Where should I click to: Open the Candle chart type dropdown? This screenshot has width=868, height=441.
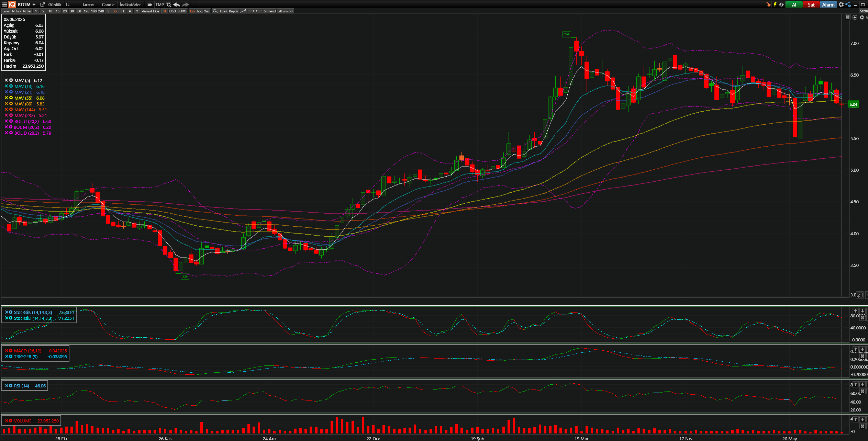(x=108, y=4)
